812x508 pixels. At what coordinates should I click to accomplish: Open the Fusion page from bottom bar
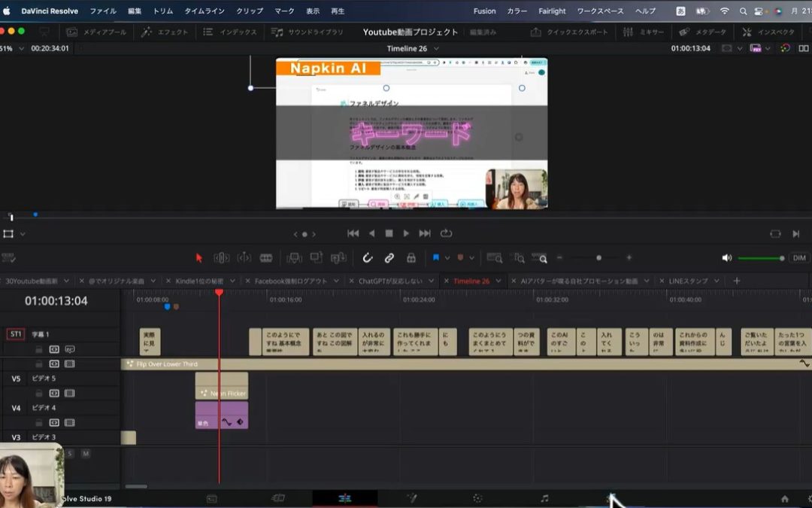tap(411, 498)
